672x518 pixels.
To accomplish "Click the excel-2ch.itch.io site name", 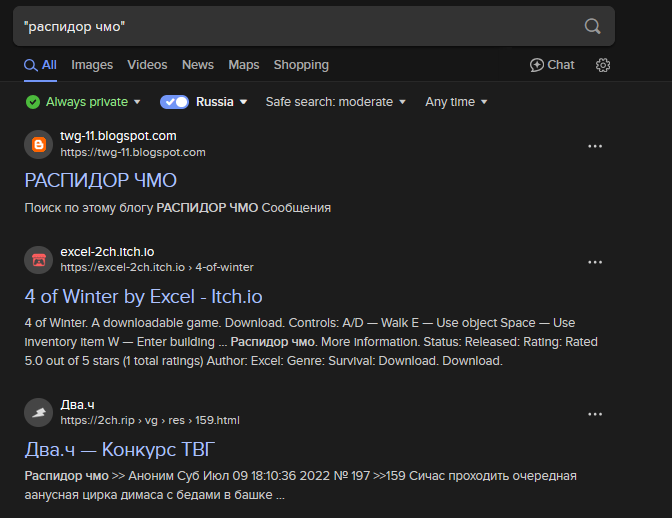I will click(x=107, y=252).
